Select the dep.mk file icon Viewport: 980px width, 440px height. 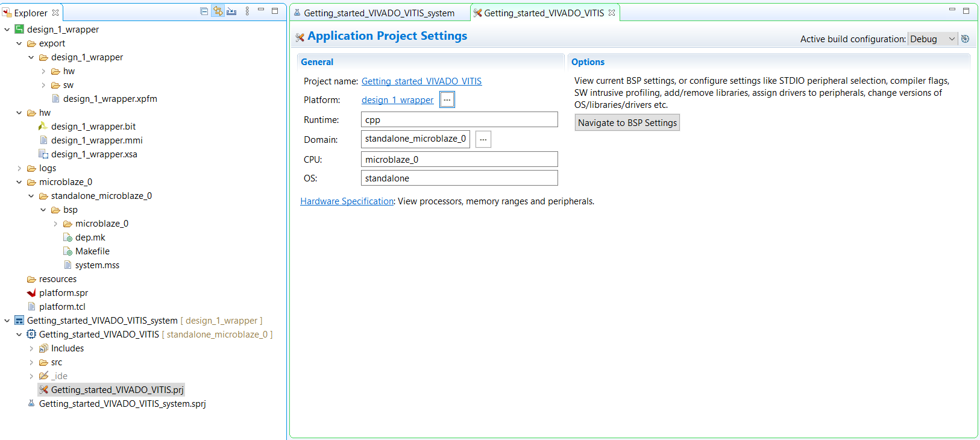point(68,237)
